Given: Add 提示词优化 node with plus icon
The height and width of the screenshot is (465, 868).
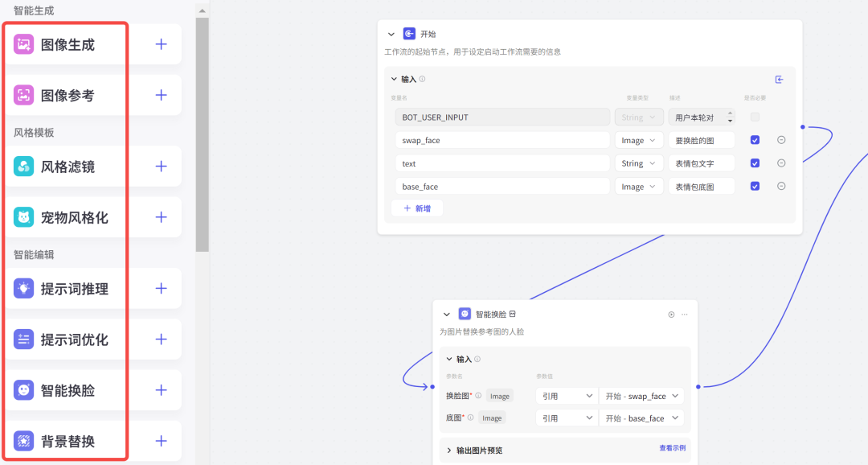Looking at the screenshot, I should point(161,339).
